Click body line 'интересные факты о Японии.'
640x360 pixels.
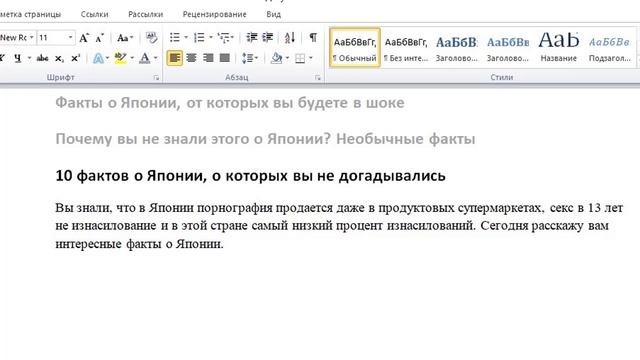click(140, 244)
